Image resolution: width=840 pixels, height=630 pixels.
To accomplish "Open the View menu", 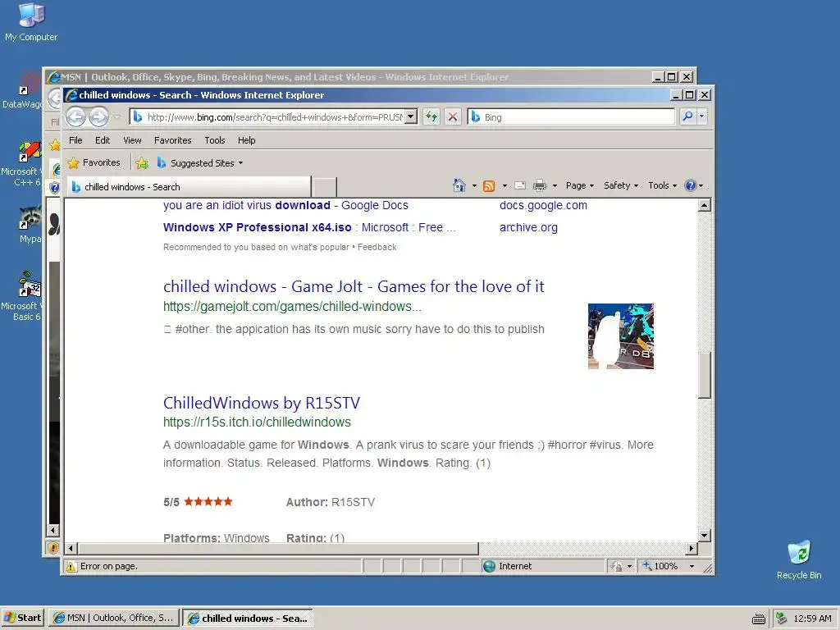I will click(x=132, y=140).
